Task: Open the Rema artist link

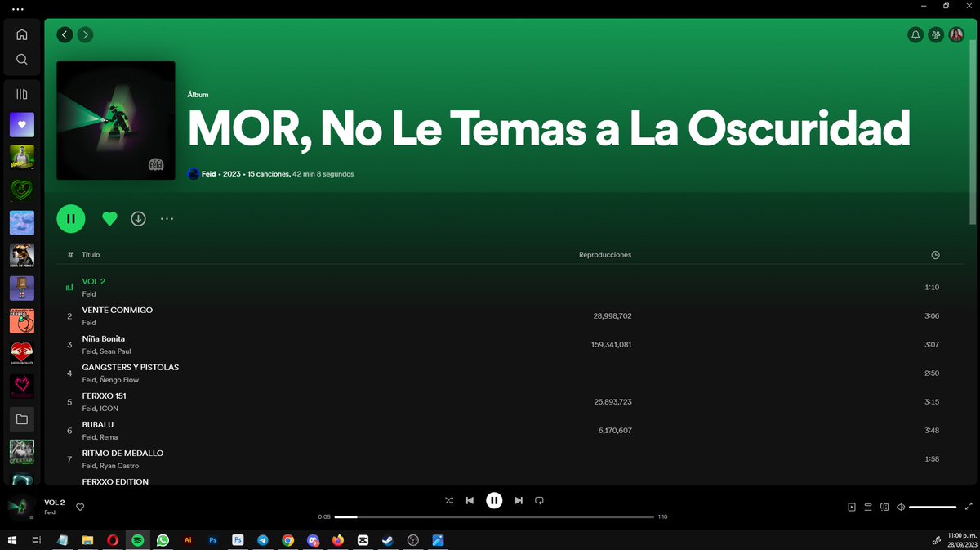Action: [109, 437]
